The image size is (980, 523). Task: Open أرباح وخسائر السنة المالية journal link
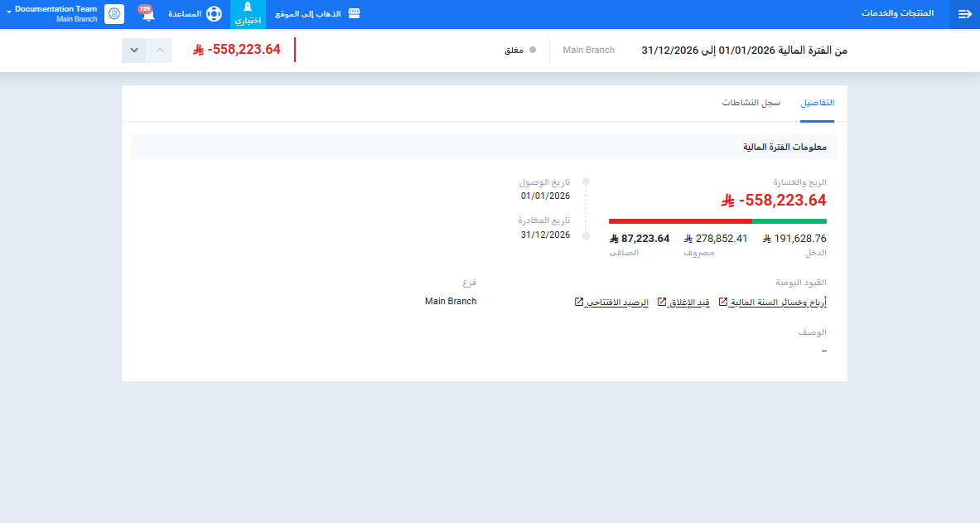click(778, 303)
